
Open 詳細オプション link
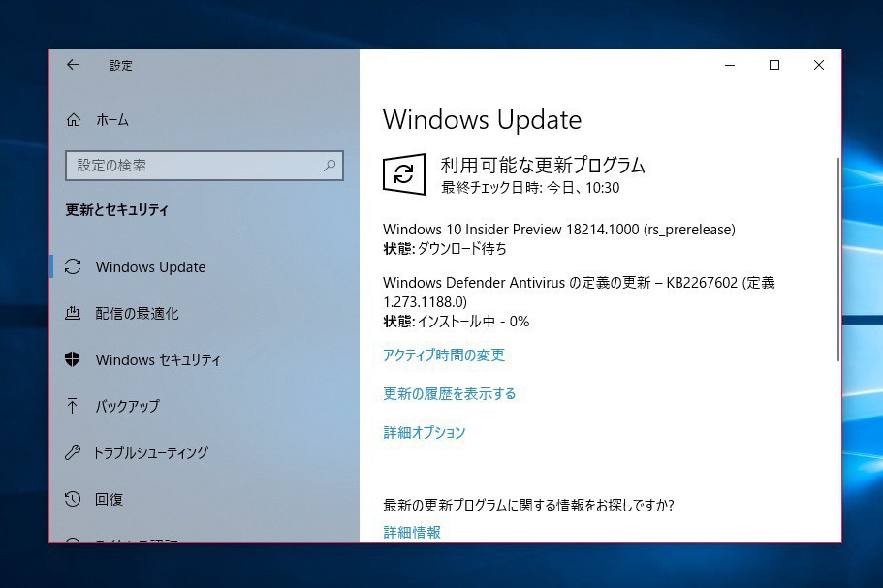[424, 433]
